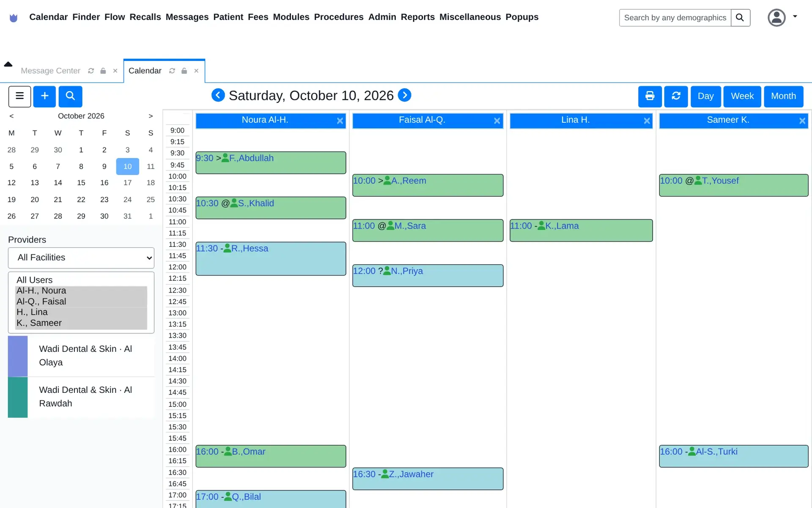Open the Reports menu
The image size is (812, 508).
pos(417,17)
